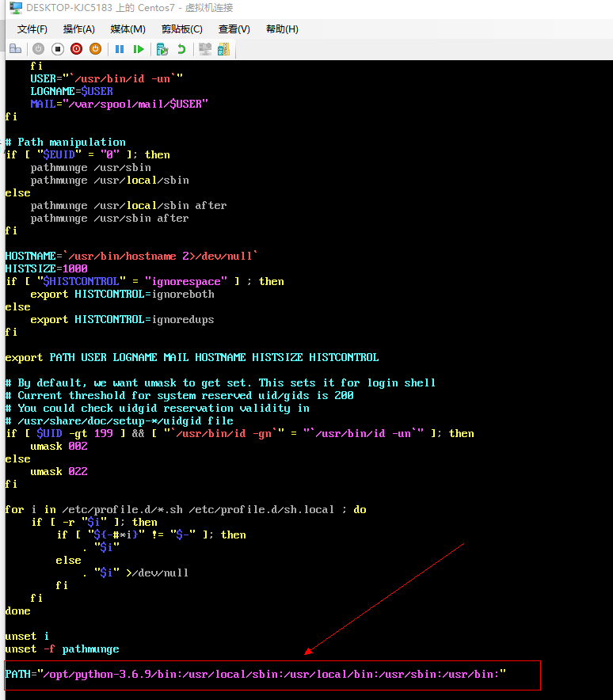Click the HOSTNAME=`/usr/bin/hostname` line
Viewport: 613px width, 700px height.
(131, 256)
